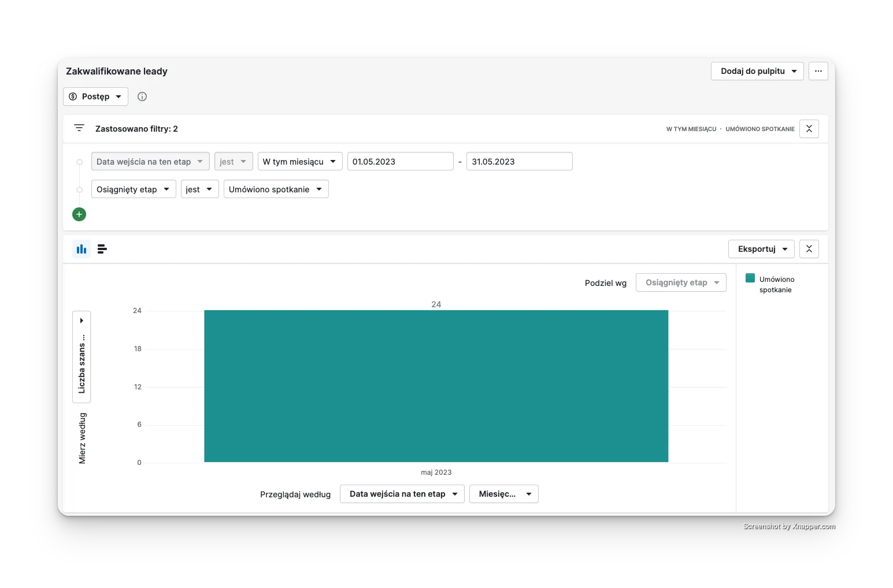Collapse chart section next to Eksportuj
Viewport: 893px width, 588px height.
pyautogui.click(x=809, y=249)
